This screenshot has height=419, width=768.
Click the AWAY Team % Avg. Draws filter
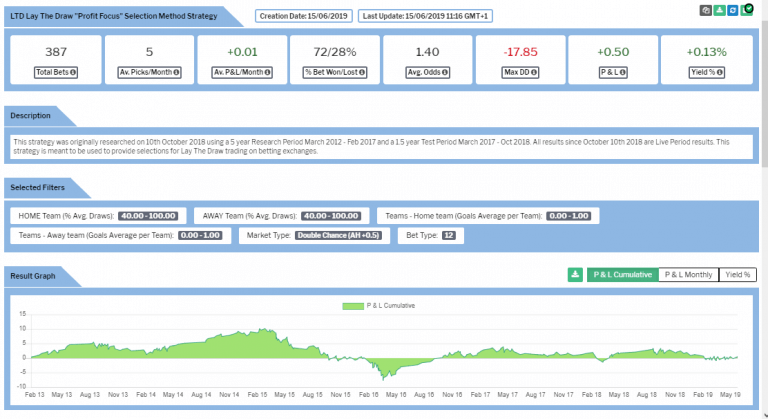pos(281,215)
